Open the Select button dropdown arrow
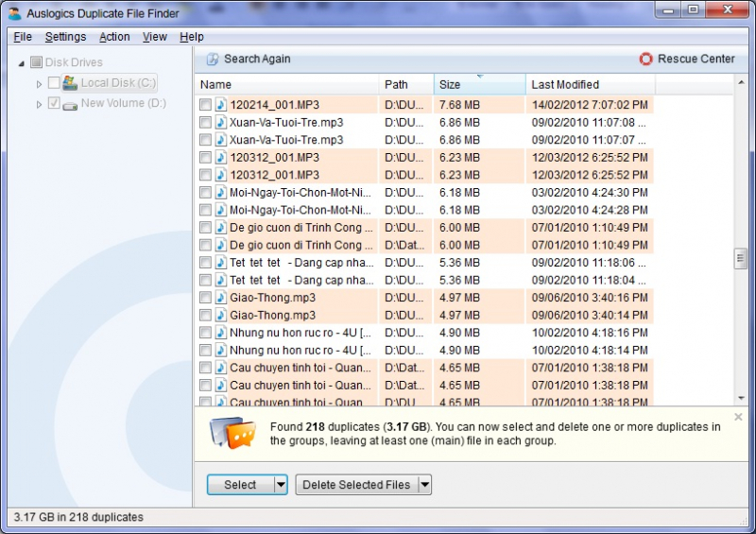The width and height of the screenshot is (756, 534). pyautogui.click(x=281, y=484)
